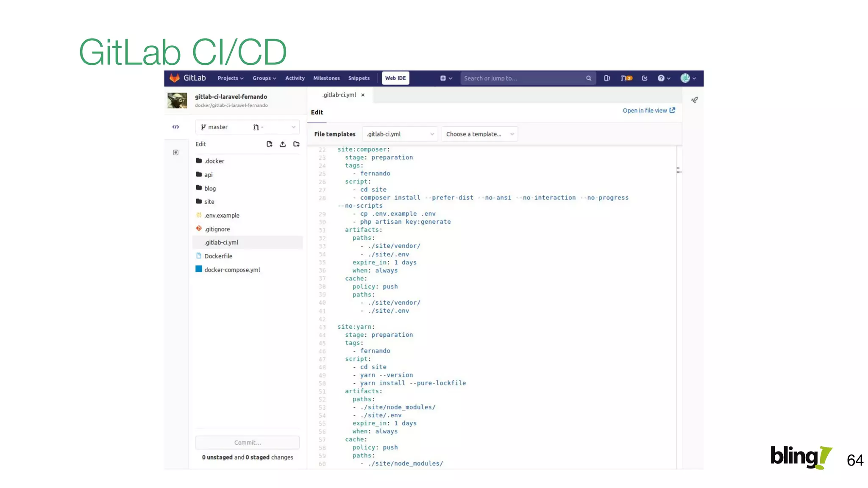Click the rocket pipelines icon at right
The image size is (868, 488).
tap(695, 100)
